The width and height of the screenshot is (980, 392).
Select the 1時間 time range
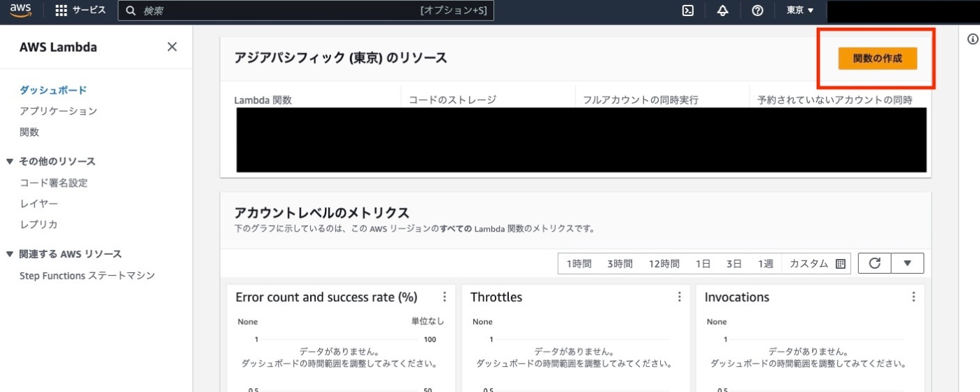579,264
